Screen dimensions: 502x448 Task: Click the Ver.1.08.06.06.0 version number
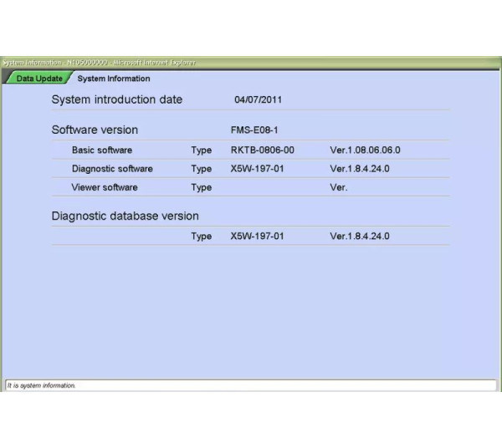tap(365, 150)
